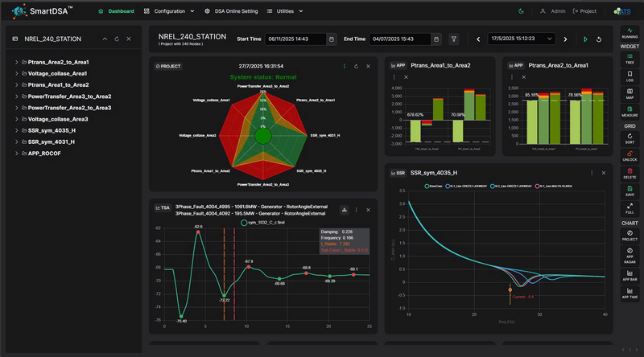Open the LOG widget icon

(630, 76)
